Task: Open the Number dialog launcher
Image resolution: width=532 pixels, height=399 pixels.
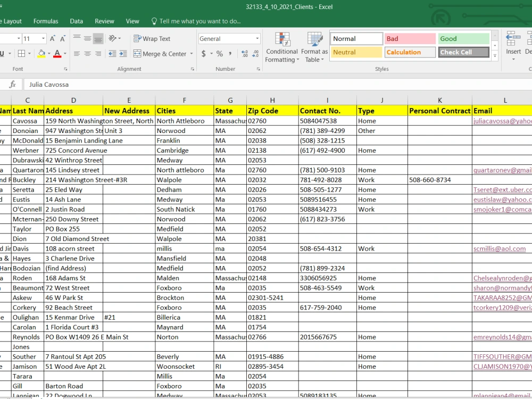Action: [x=258, y=69]
